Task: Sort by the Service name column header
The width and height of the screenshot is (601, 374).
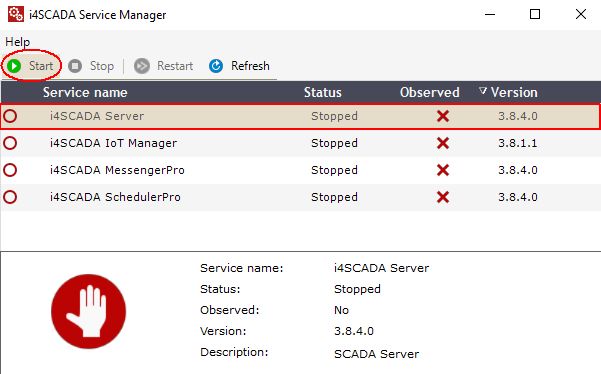Action: [85, 92]
